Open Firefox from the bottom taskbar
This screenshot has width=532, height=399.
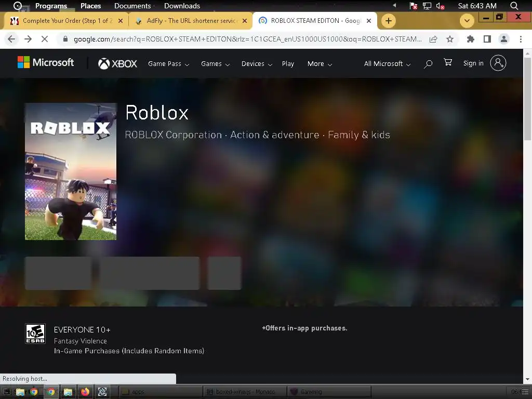pyautogui.click(x=85, y=392)
